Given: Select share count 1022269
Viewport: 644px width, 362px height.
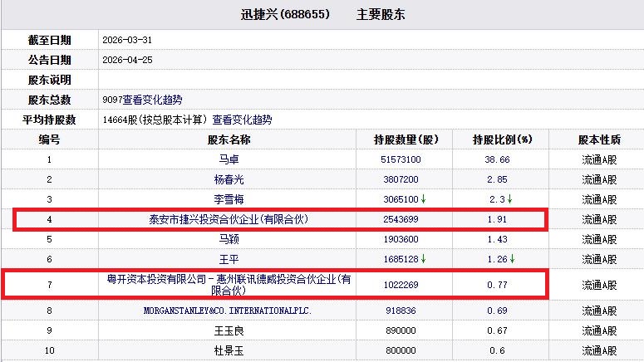Looking at the screenshot, I should pyautogui.click(x=401, y=285).
